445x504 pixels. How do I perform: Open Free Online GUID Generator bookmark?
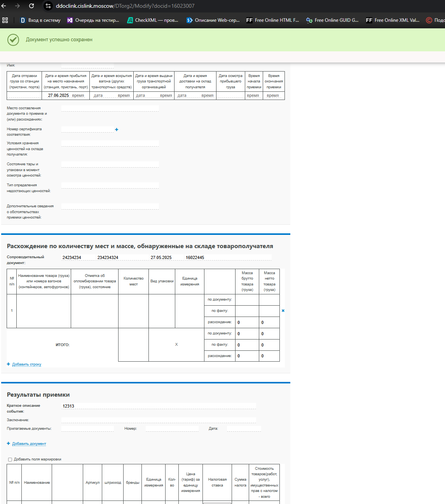332,20
